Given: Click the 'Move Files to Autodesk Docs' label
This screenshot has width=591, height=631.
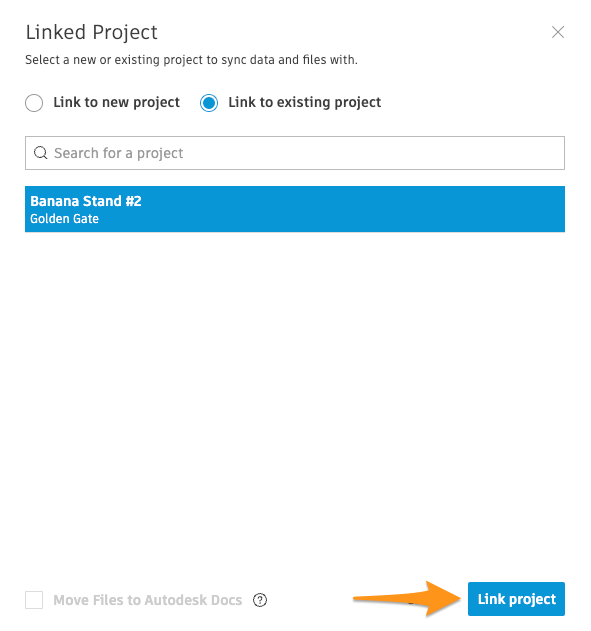Looking at the screenshot, I should (x=148, y=600).
